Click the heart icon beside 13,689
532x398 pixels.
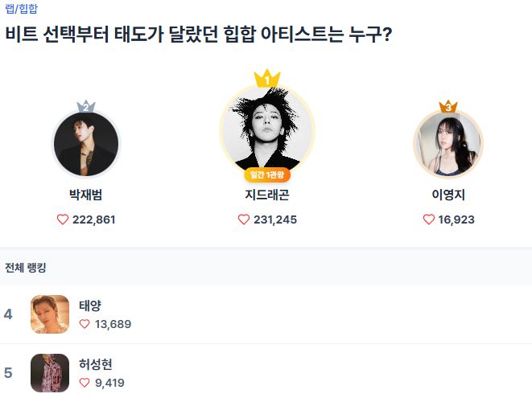[x=85, y=324]
